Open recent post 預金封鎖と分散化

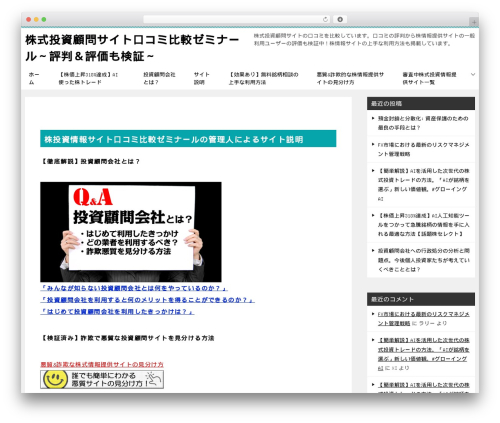point(423,123)
